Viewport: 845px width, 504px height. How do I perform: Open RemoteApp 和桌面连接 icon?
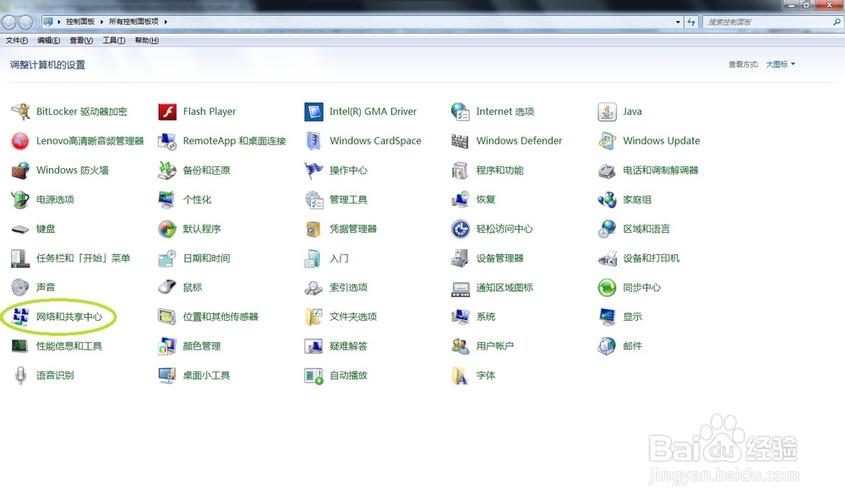click(167, 141)
